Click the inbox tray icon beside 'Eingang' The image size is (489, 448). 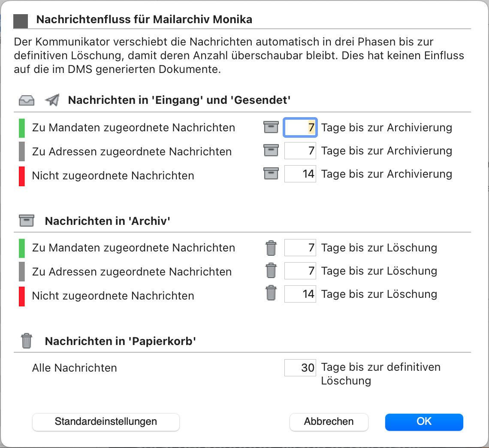pos(27,100)
